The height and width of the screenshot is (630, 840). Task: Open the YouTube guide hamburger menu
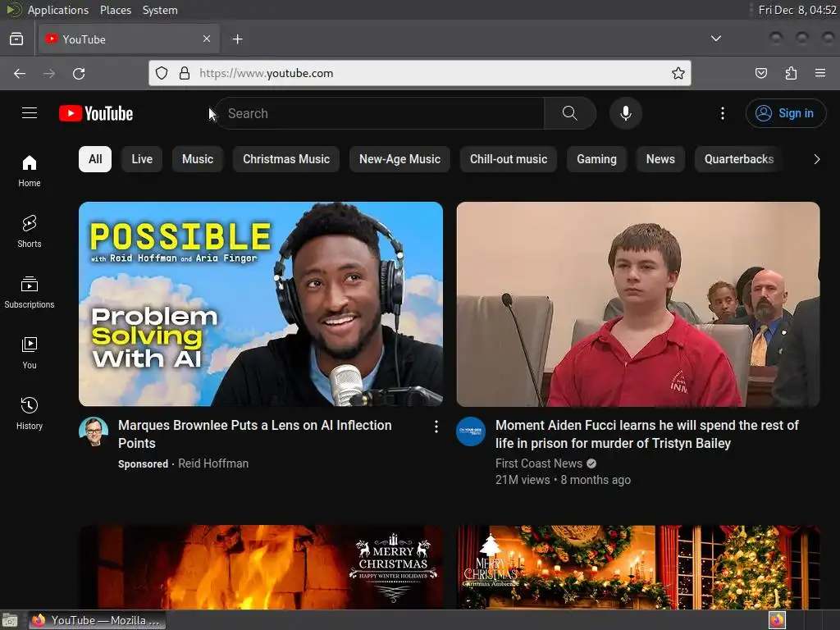(x=30, y=113)
